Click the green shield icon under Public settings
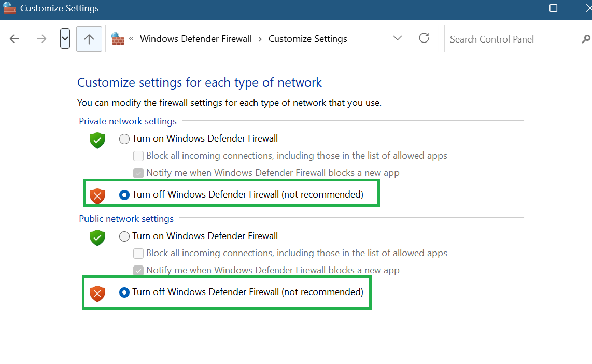 click(97, 237)
